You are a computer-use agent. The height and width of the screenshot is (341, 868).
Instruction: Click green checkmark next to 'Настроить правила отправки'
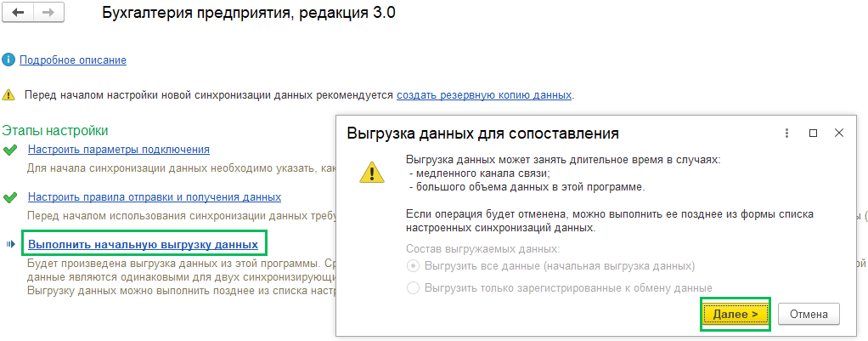(9, 198)
